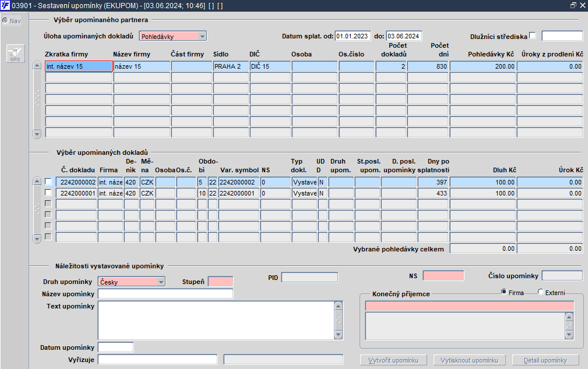Click the Datum splat. od date field
This screenshot has width=588, height=369.
tap(353, 36)
